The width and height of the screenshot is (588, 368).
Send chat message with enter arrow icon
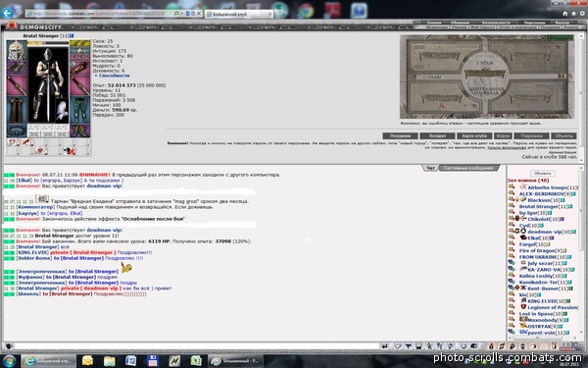[x=384, y=346]
